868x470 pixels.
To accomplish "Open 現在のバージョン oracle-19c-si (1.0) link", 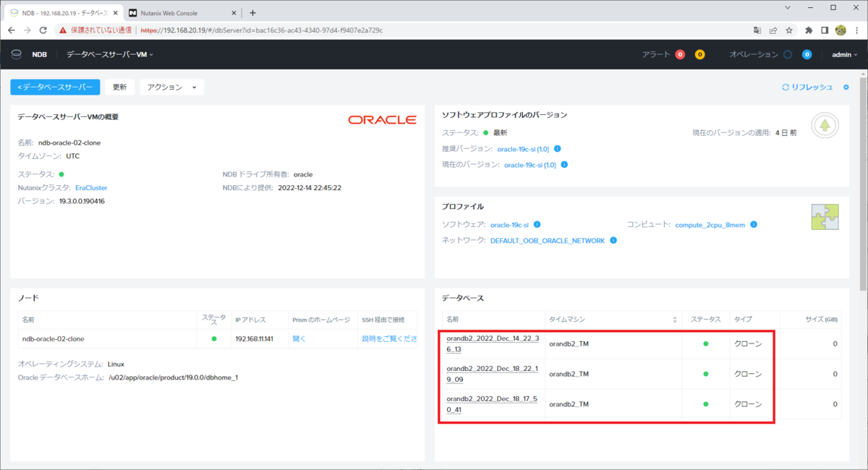I will pos(530,165).
